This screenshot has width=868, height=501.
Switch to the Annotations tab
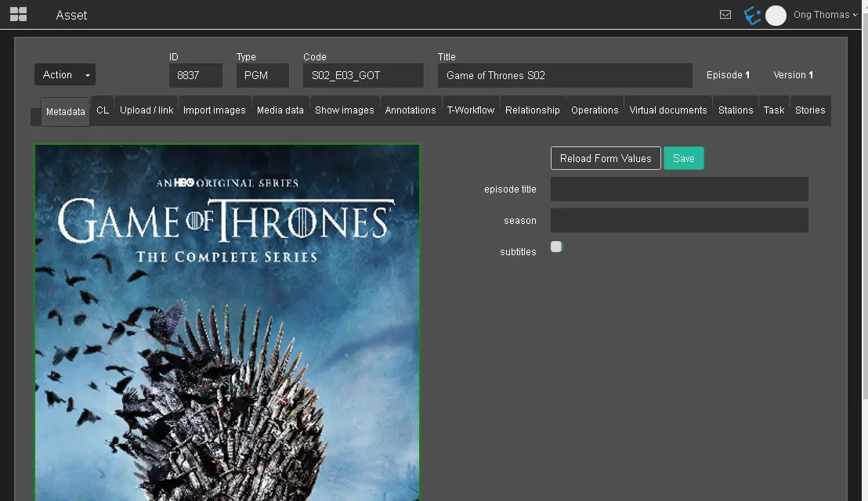click(410, 110)
